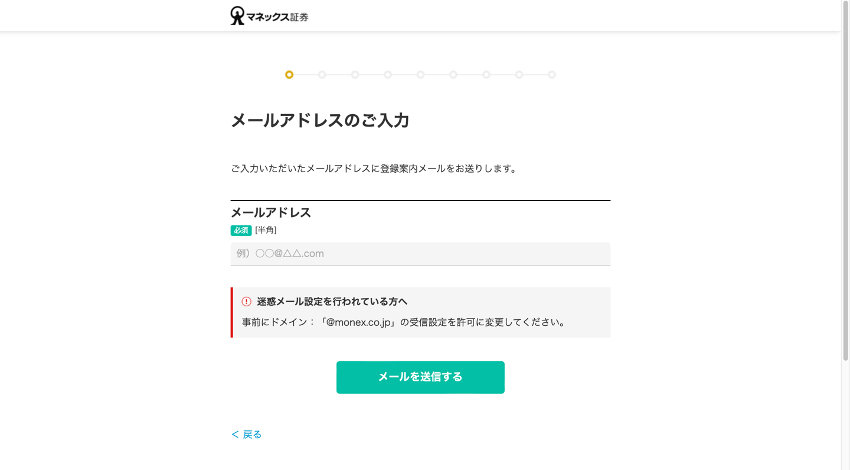This screenshot has height=470, width=850.
Task: Focus the email address input field
Action: pos(420,254)
